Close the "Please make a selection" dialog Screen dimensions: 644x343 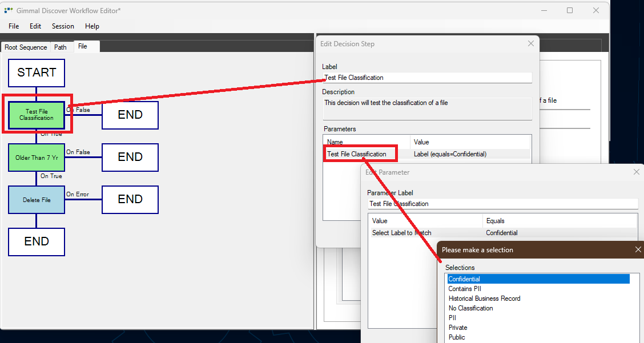pyautogui.click(x=638, y=249)
